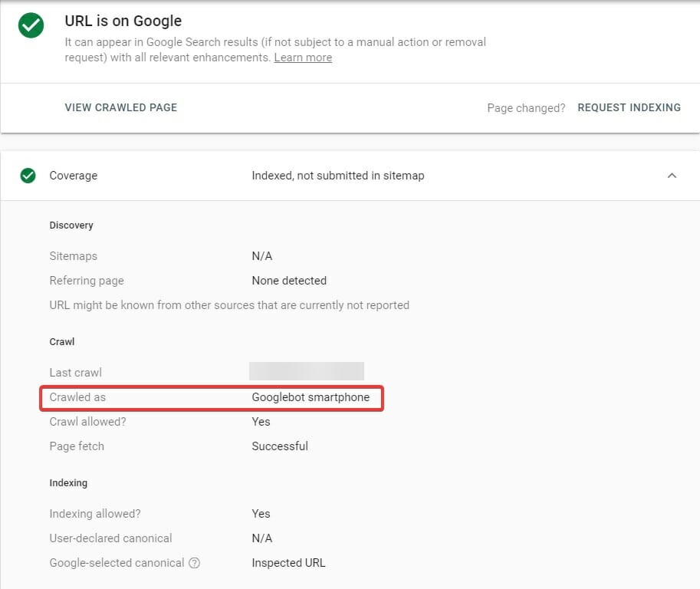Click the Inspected URL canonical value
700x589 pixels.
pos(288,563)
